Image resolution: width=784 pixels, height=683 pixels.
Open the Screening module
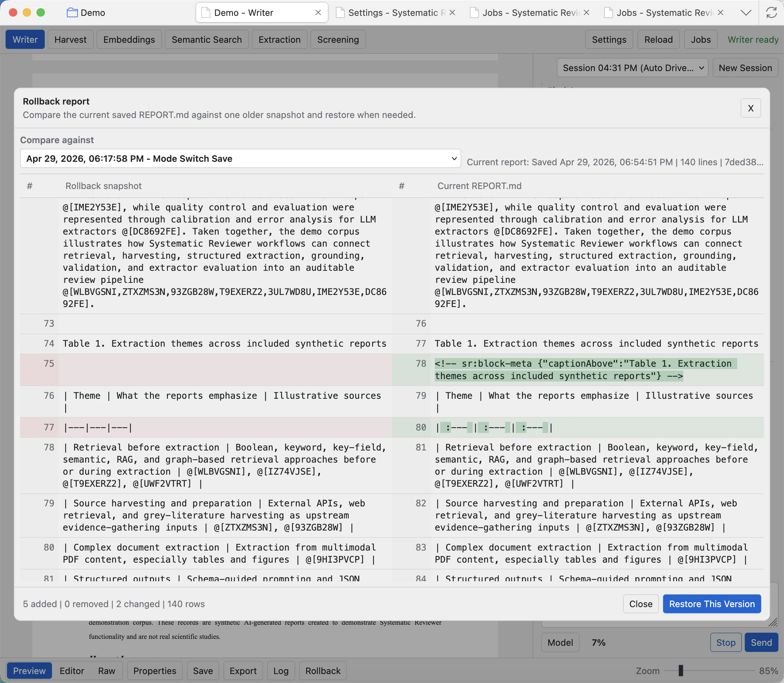point(338,40)
